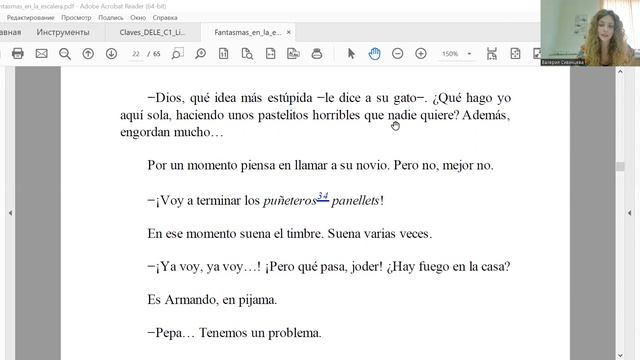Open the Подпись menu
Screen dimensions: 640x360
(x=111, y=18)
